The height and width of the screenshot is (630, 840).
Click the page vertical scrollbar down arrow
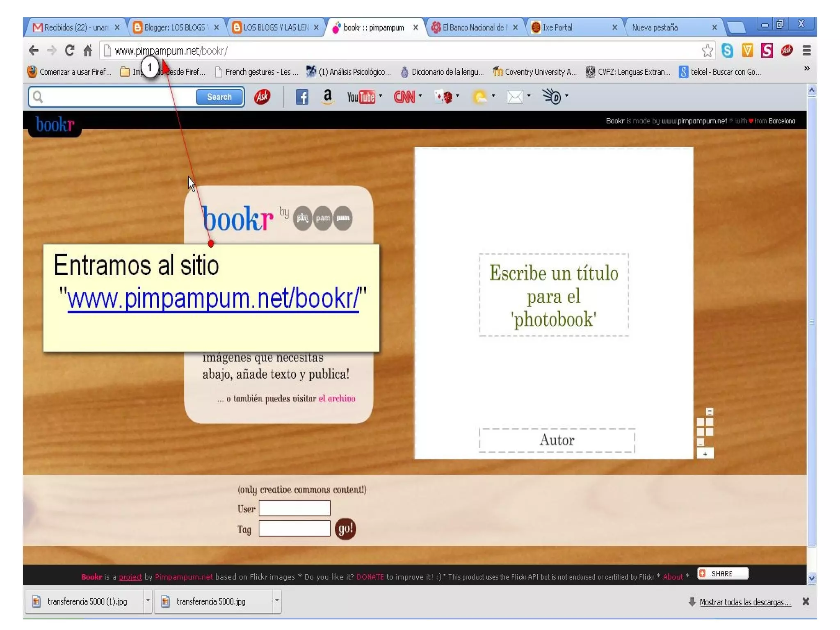coord(811,578)
